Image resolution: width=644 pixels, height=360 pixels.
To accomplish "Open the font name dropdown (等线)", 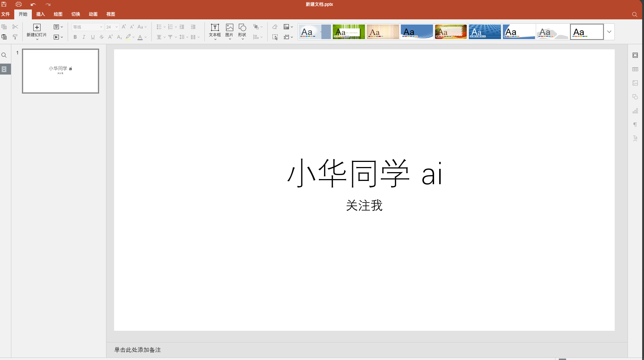I will (x=88, y=27).
